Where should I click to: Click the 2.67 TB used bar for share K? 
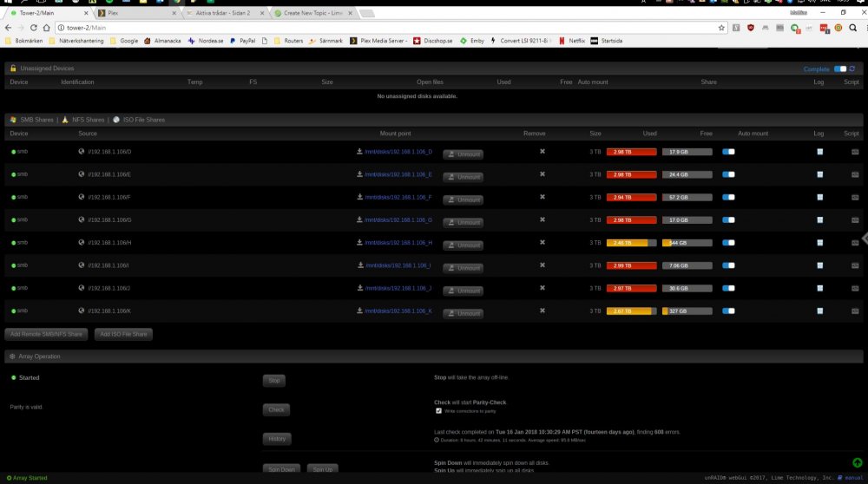click(632, 311)
